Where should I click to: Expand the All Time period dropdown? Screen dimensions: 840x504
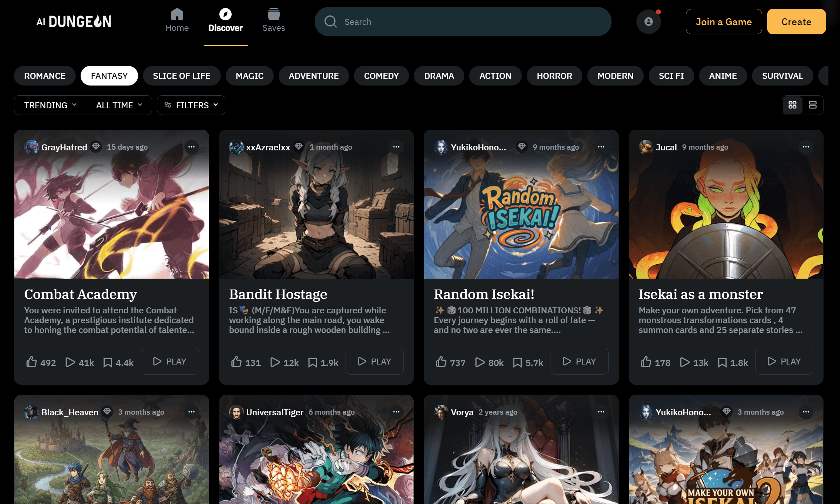tap(119, 105)
